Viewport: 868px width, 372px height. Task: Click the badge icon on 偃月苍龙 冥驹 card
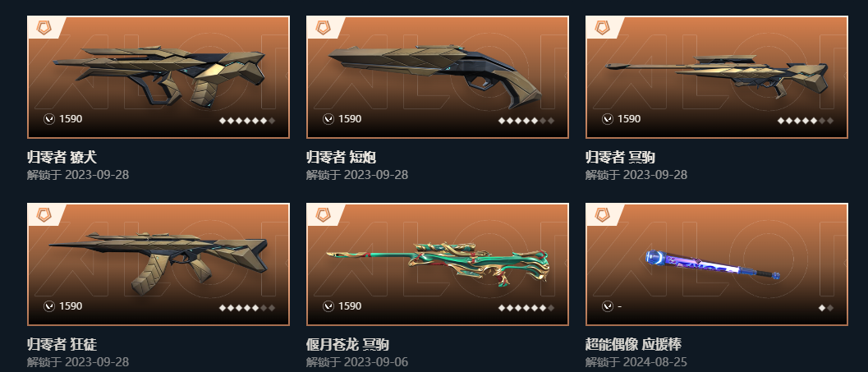point(323,215)
